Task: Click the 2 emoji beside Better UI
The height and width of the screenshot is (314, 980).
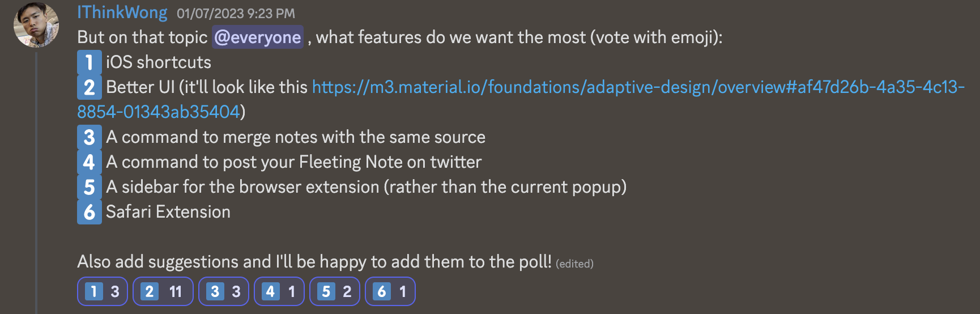Action: (89, 87)
